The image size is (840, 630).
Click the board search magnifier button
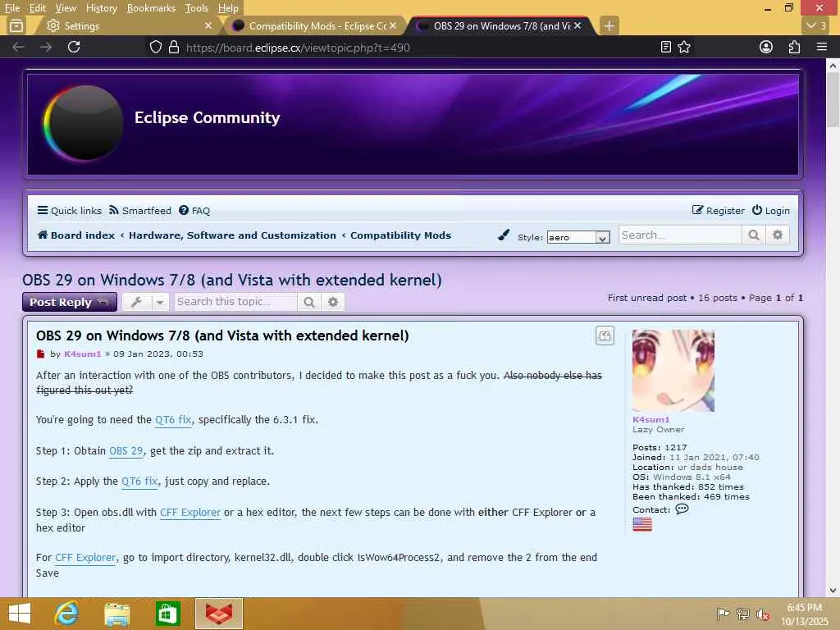coord(754,235)
